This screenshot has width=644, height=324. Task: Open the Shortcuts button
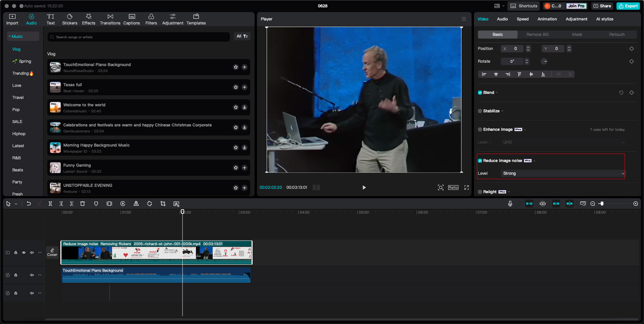point(524,6)
